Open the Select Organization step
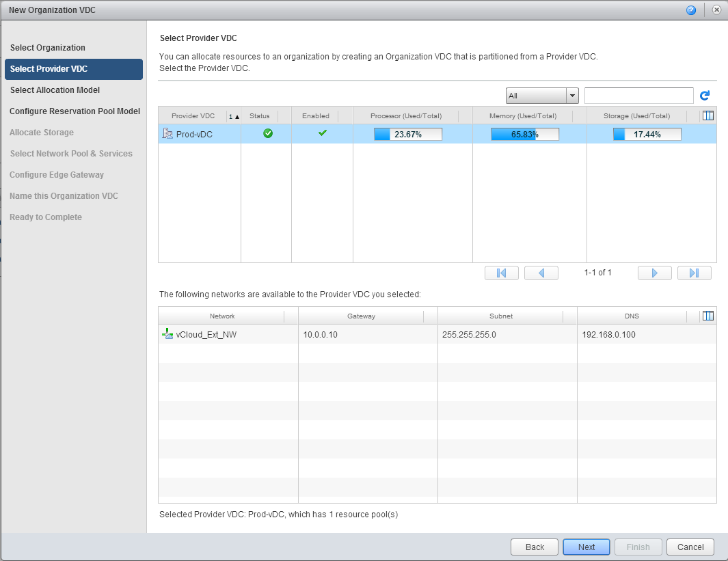 tap(48, 48)
